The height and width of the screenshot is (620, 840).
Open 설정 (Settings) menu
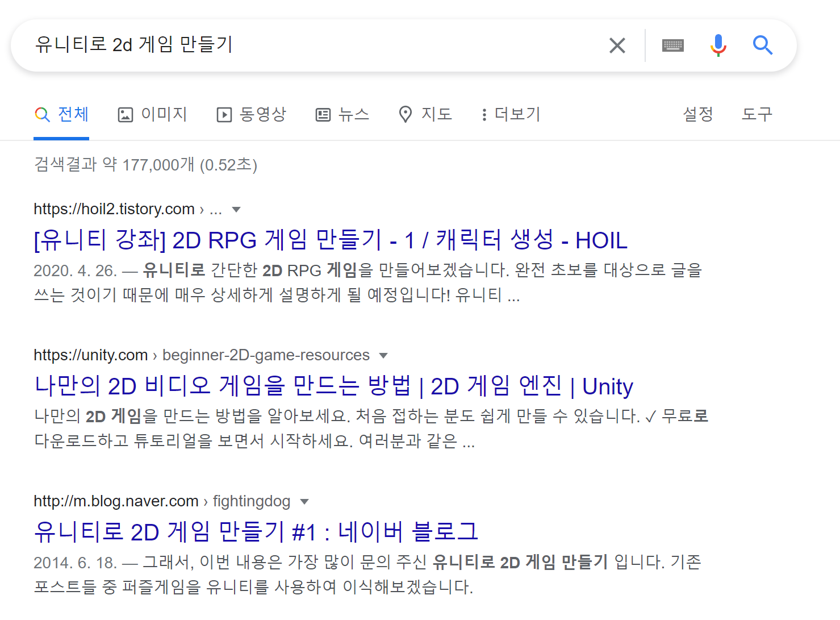[x=698, y=114]
